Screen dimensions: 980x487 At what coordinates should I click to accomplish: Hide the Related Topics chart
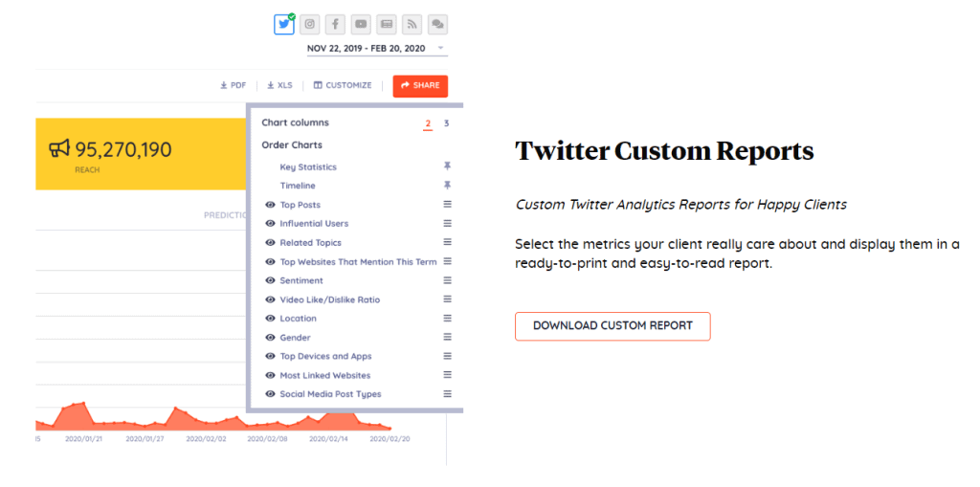coord(270,243)
